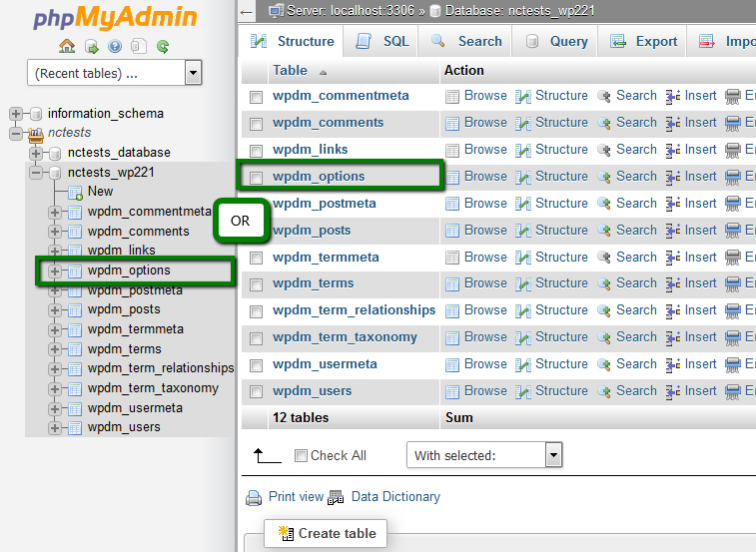Image resolution: width=756 pixels, height=552 pixels.
Task: Click the nctests_database cylinder icon
Action: 56,154
